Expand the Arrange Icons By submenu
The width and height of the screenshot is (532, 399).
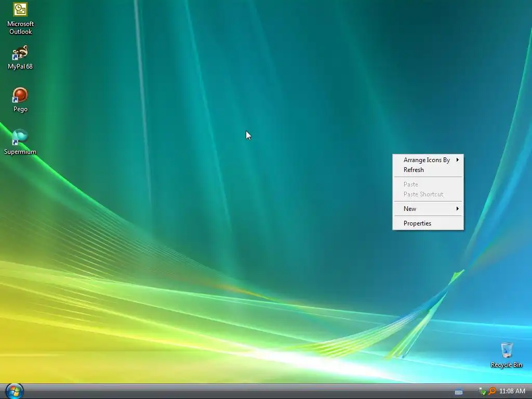point(428,160)
